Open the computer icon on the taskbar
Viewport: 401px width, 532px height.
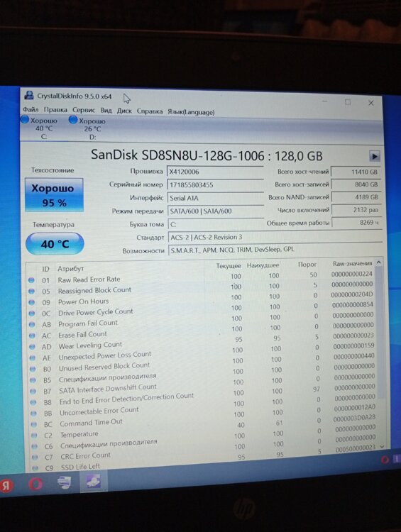point(64,482)
